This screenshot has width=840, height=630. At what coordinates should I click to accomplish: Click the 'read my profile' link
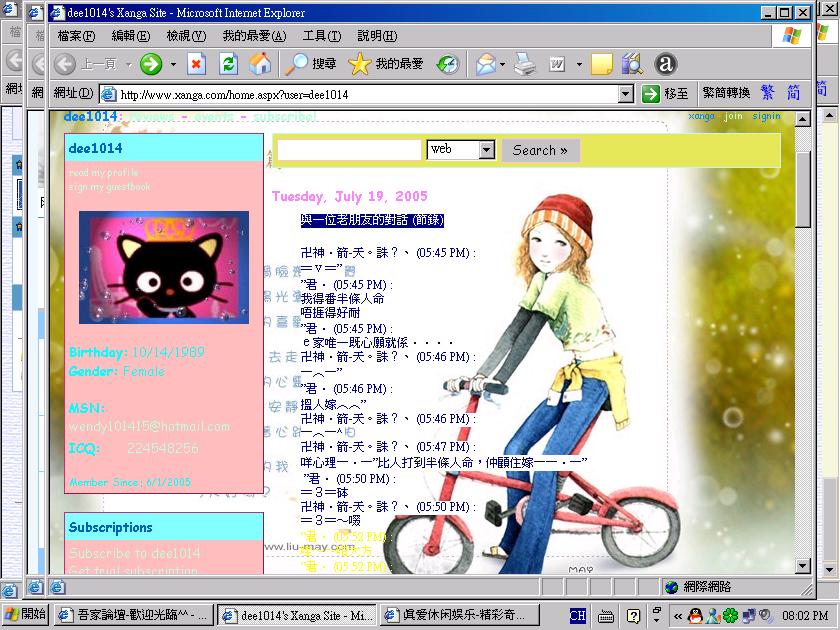coord(104,172)
